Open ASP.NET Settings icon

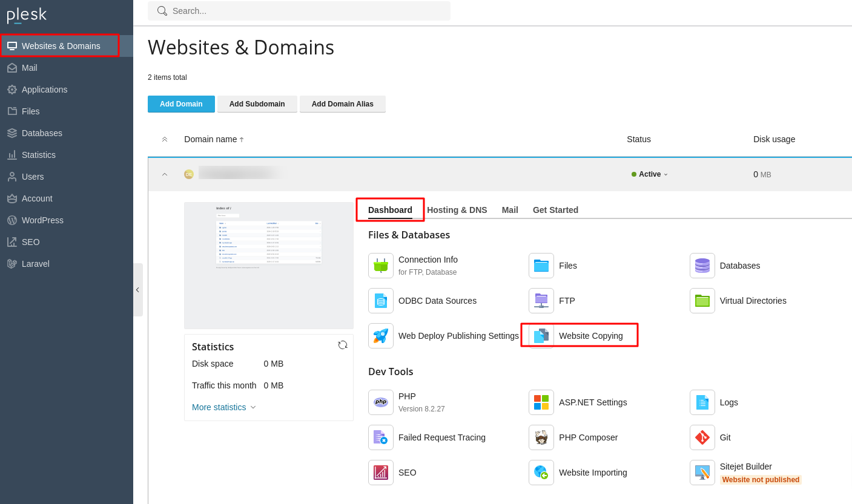(541, 402)
